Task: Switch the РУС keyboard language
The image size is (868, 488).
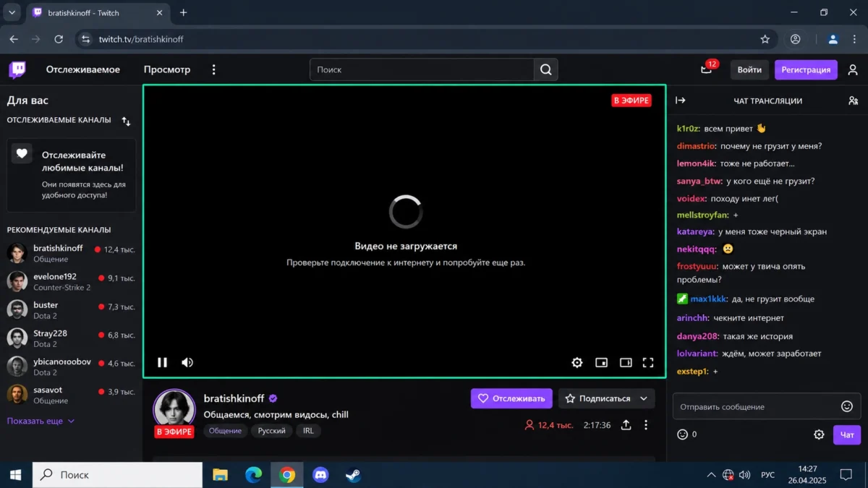Action: tap(768, 475)
